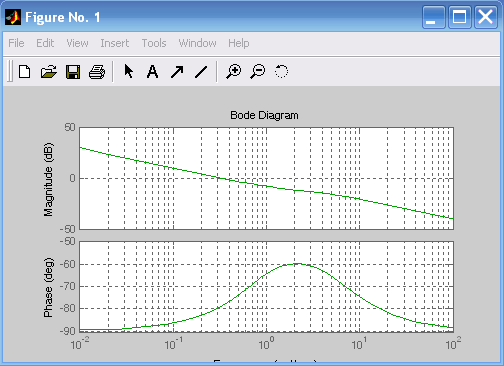
Task: Open the File menu
Action: [x=16, y=43]
